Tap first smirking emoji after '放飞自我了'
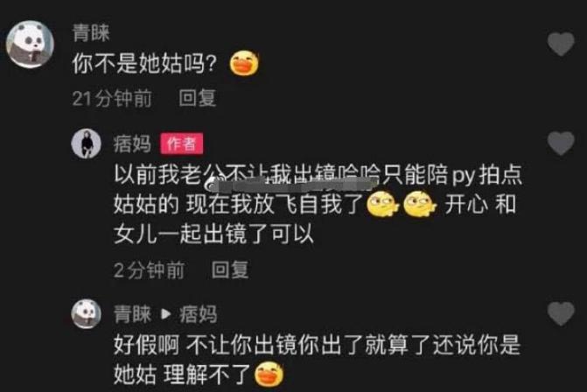Viewport: 587px width, 392px height. [382, 205]
